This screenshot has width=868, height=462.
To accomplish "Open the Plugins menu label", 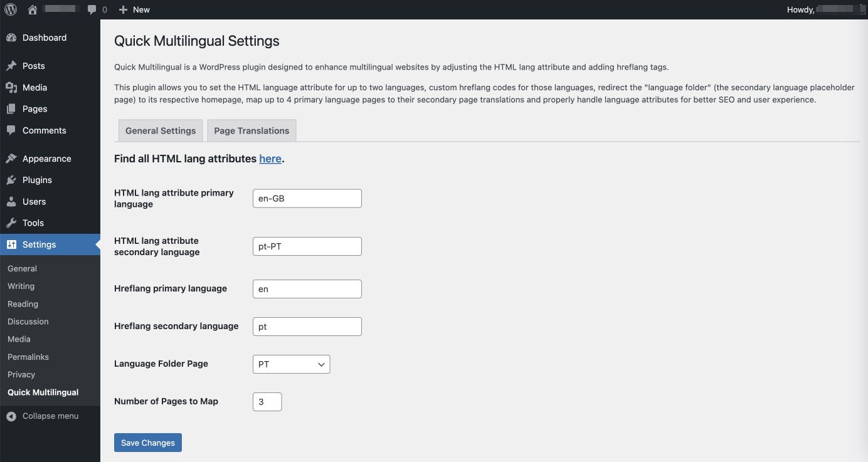I will 37,180.
